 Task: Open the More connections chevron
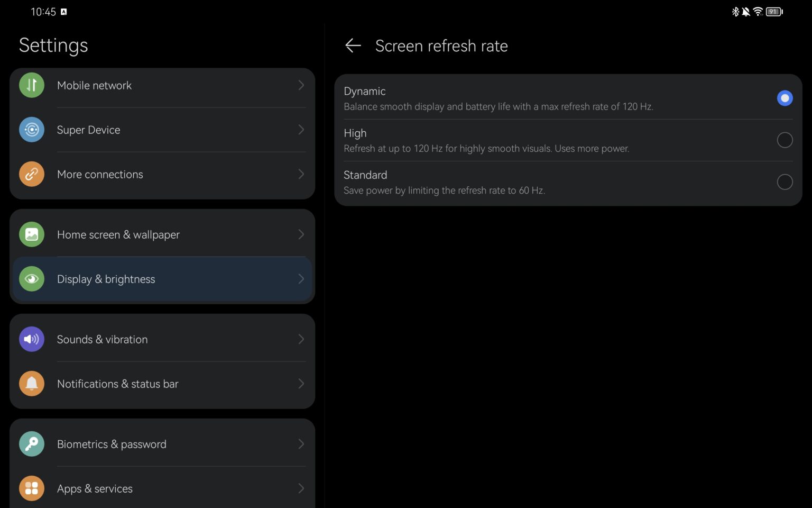pyautogui.click(x=301, y=174)
